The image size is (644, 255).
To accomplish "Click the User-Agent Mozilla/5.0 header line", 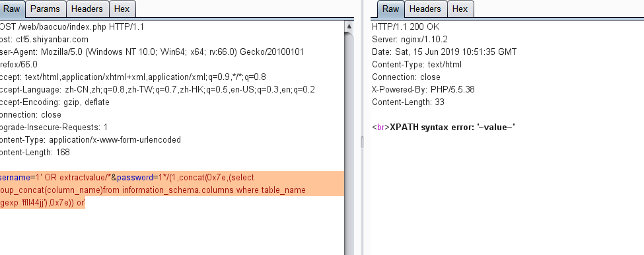I will point(151,52).
